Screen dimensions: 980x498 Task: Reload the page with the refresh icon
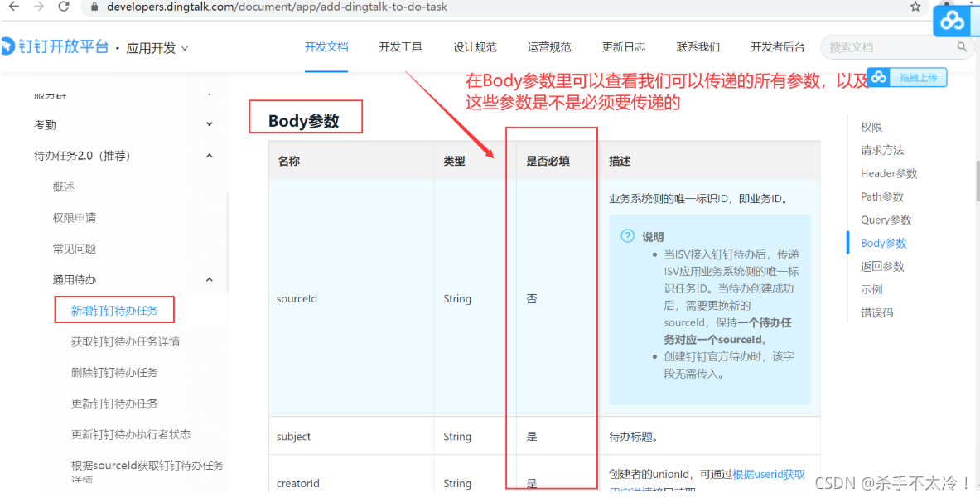63,7
